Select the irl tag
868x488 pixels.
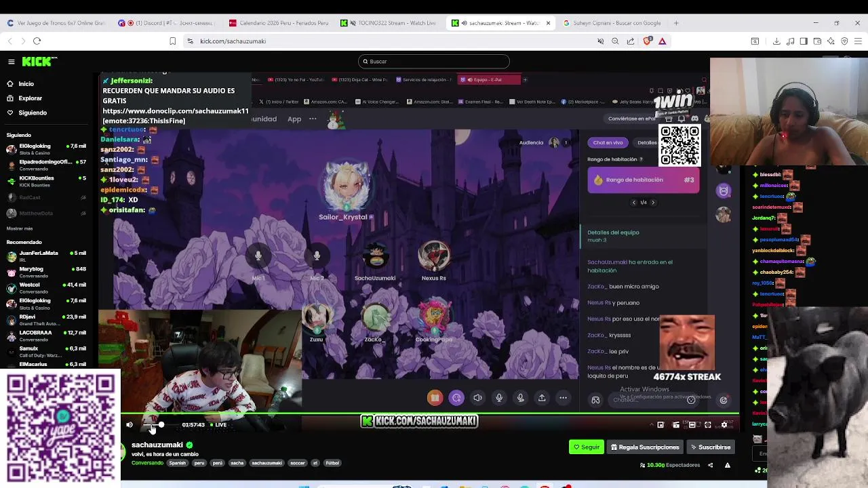coord(315,463)
